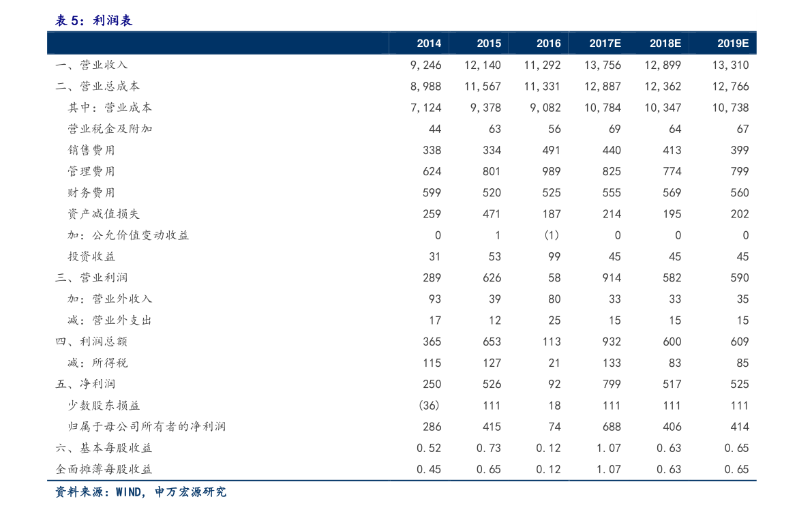
Task: Click the 营业利润 row label
Action: point(92,277)
